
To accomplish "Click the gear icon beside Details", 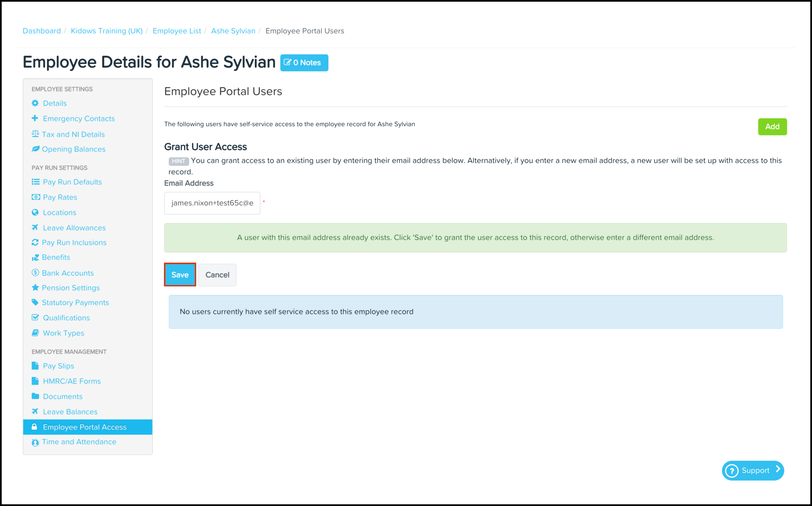I will pyautogui.click(x=35, y=103).
